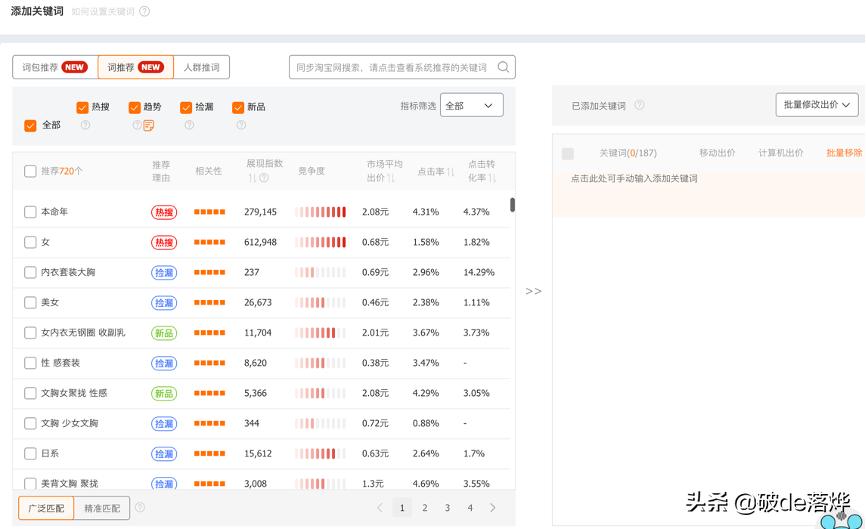866x529 pixels.
Task: Check the 日系 keyword row
Action: [x=30, y=453]
